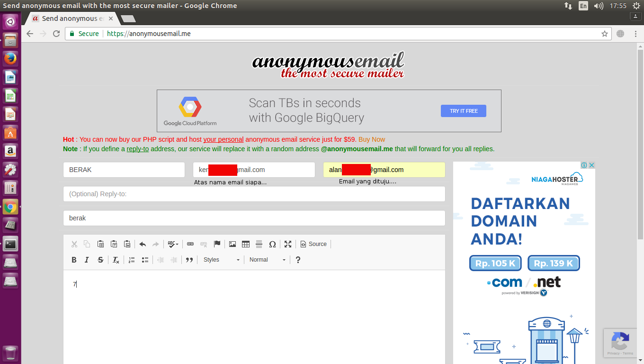Undo the last edit in the editor
644x364 pixels.
tap(143, 244)
